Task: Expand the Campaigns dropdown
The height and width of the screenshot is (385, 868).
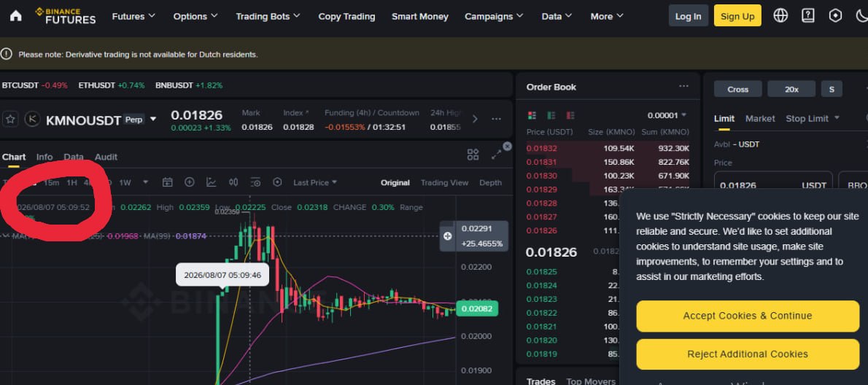Action: (x=494, y=16)
